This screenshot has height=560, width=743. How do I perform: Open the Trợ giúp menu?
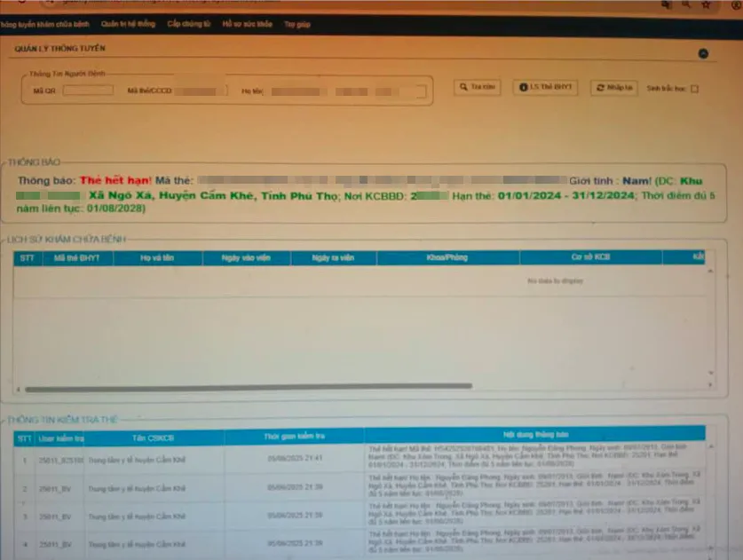(297, 24)
